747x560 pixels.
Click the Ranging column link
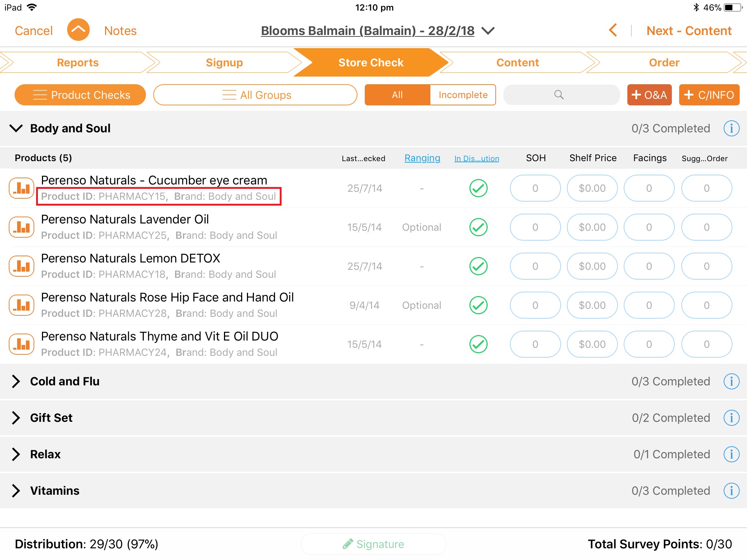[422, 158]
